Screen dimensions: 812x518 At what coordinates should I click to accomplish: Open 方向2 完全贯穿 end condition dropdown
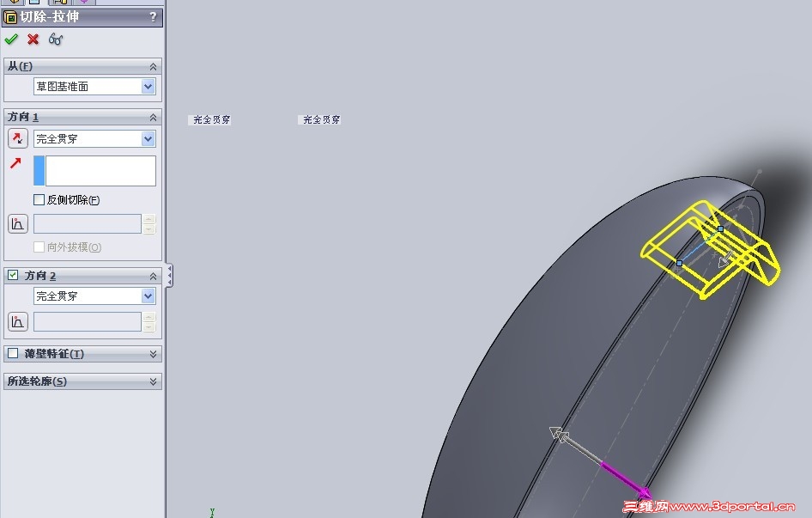[x=148, y=296]
